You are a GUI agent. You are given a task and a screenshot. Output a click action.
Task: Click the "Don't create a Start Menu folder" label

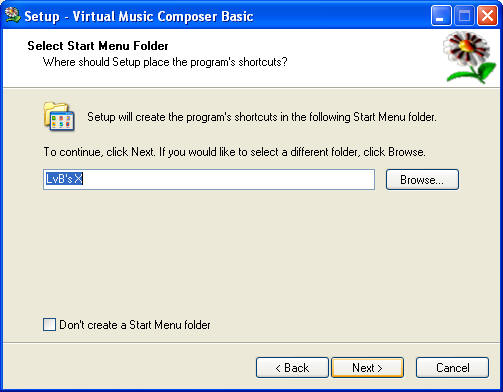(x=135, y=325)
